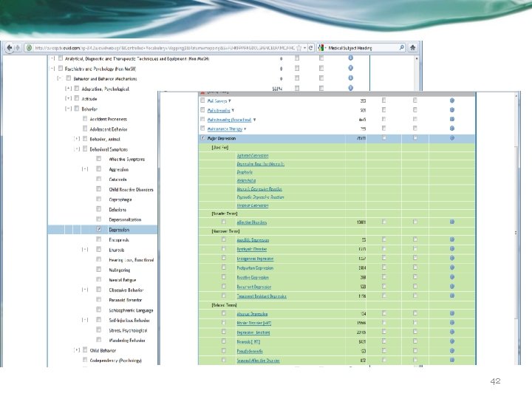
Task: Expand the Obsessive Behavior node
Action: (x=85, y=290)
